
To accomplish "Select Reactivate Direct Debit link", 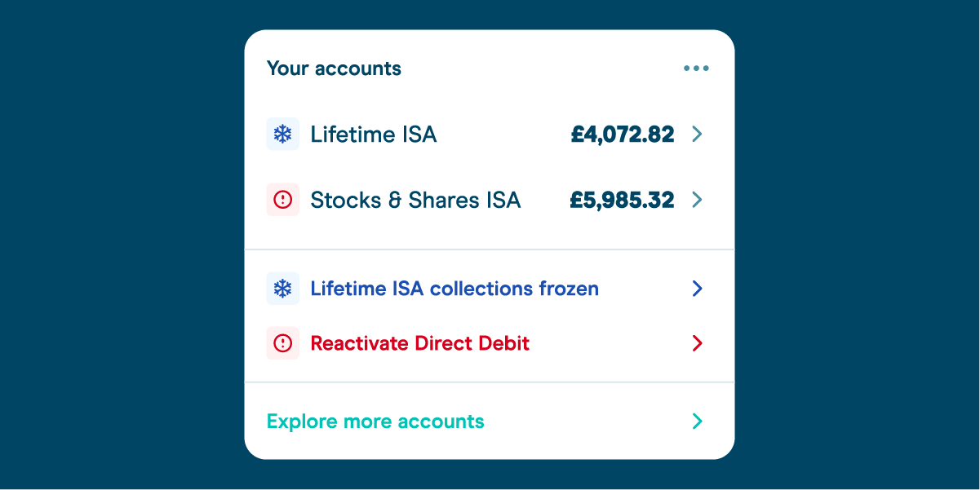I will pos(420,343).
